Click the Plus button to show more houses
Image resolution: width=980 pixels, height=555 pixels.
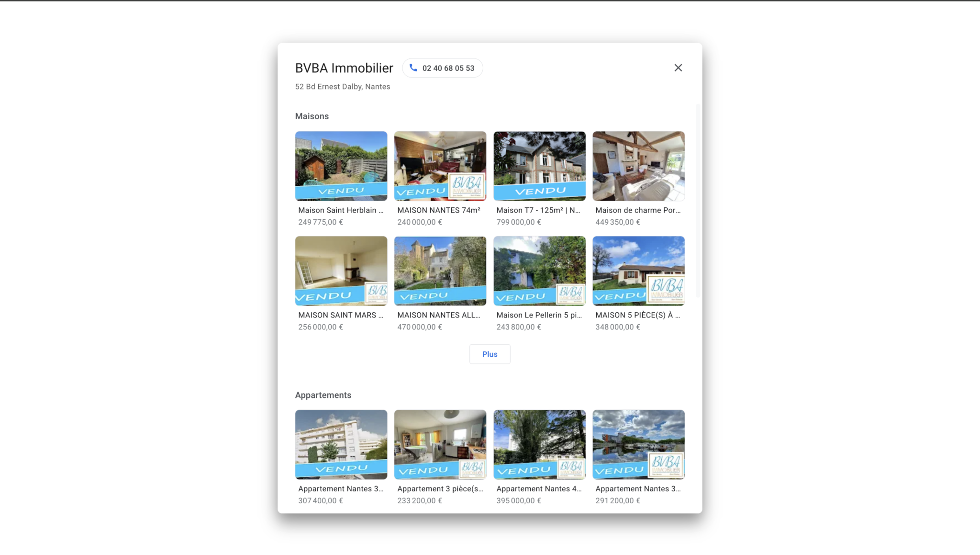click(490, 354)
